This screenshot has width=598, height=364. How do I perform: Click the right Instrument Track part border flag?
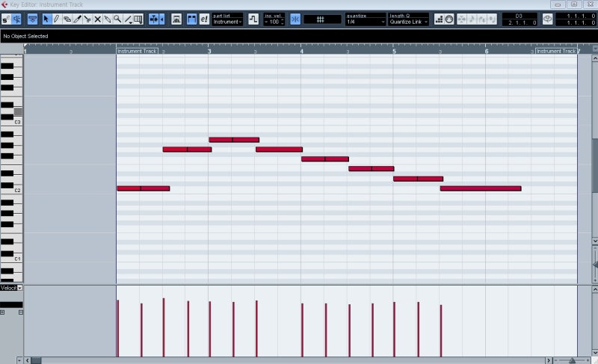coord(556,51)
